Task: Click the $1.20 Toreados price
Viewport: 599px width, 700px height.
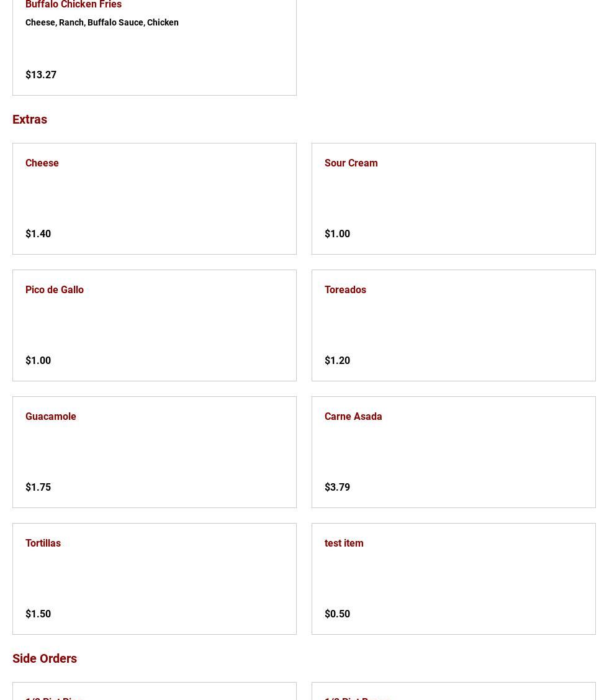Action: click(337, 360)
